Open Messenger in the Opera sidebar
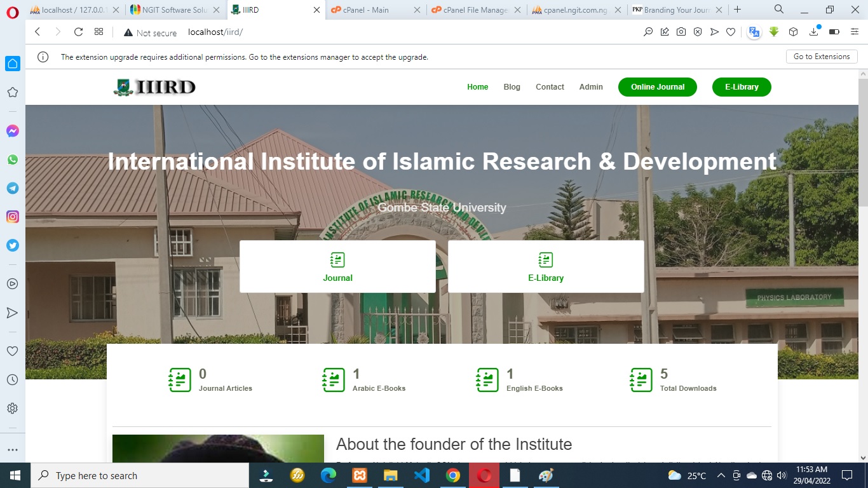 [13, 131]
